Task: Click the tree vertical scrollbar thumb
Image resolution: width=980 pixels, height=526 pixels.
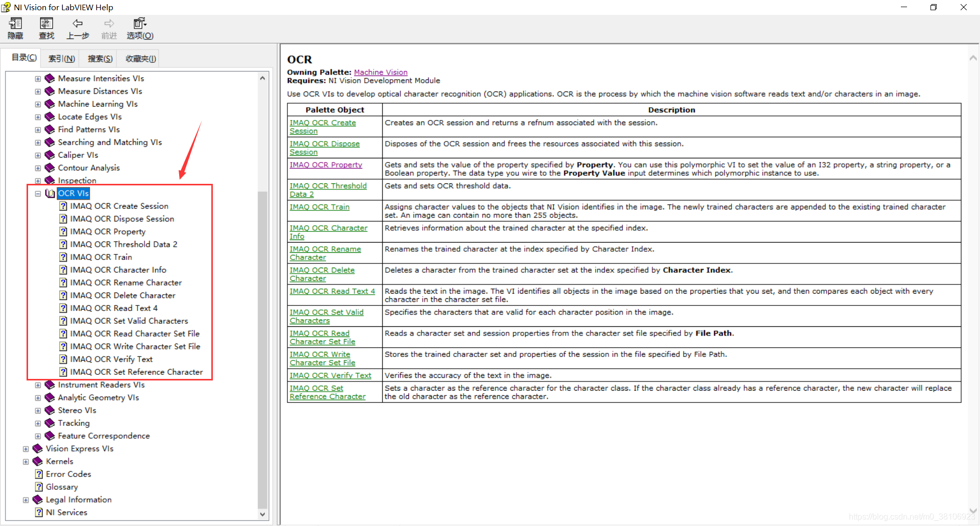Action: point(262,350)
